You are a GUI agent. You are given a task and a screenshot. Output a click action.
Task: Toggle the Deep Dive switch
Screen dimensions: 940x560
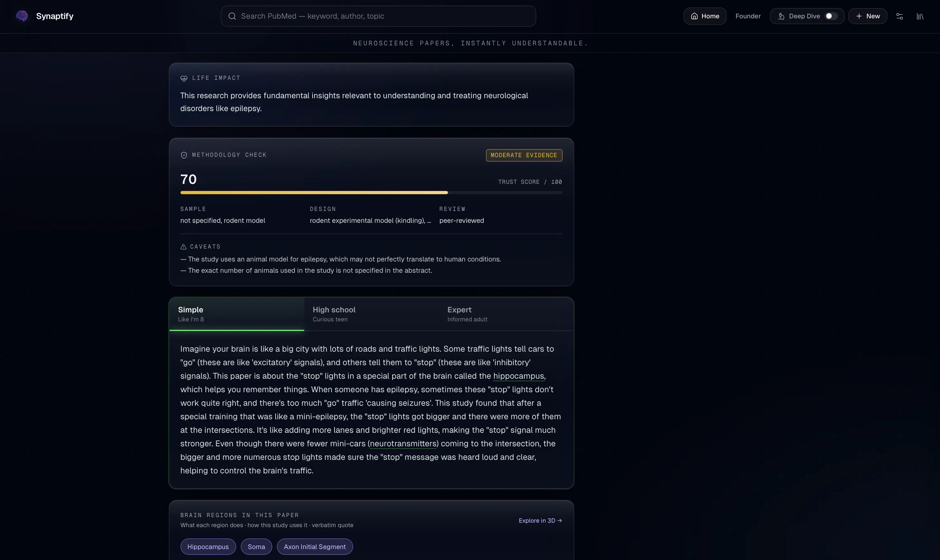(x=831, y=16)
